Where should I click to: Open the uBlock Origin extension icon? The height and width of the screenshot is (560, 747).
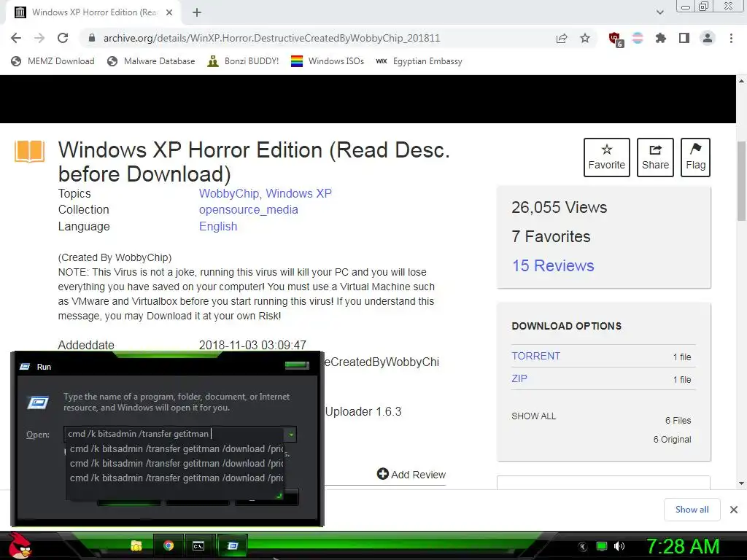tap(616, 39)
